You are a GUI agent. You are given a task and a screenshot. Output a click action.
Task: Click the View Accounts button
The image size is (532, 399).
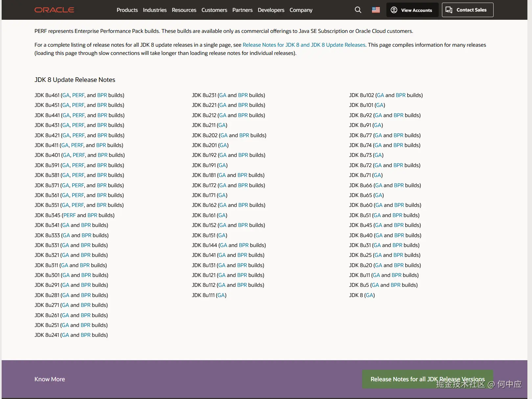[412, 10]
